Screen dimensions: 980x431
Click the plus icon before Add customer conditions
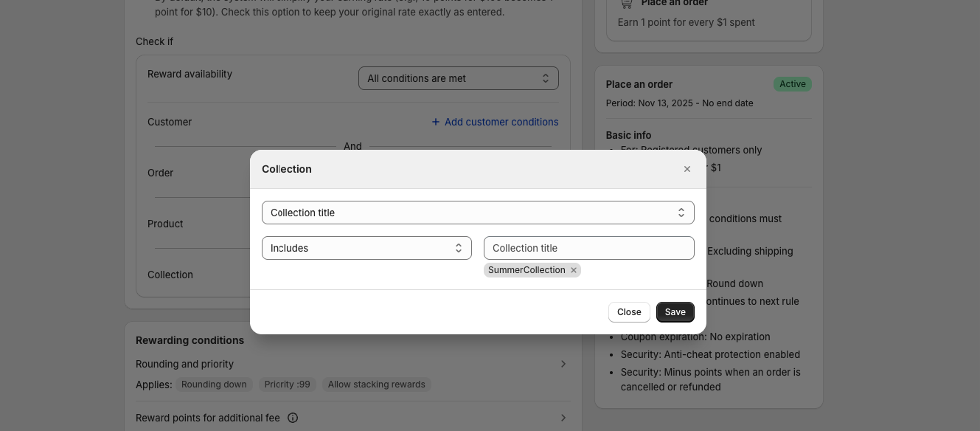coord(435,122)
